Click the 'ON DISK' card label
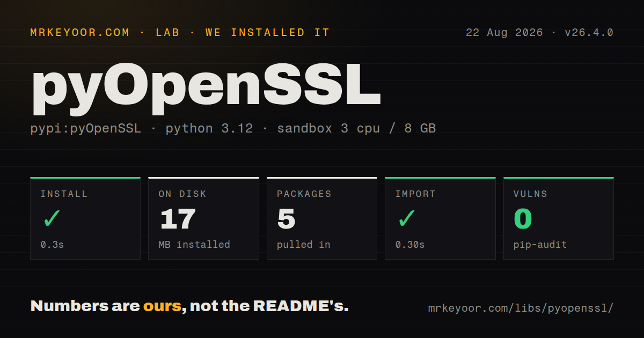This screenshot has height=338, width=644. point(182,194)
